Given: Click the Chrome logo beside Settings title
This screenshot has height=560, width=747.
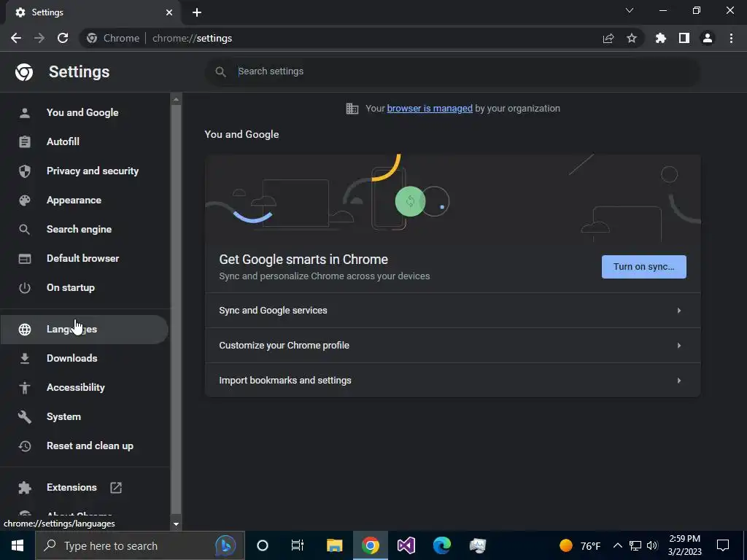Looking at the screenshot, I should (x=24, y=72).
